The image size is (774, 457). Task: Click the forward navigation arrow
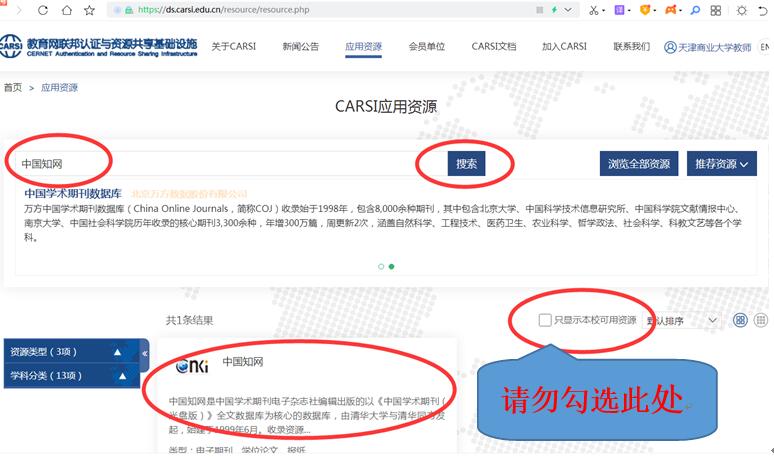(19, 10)
